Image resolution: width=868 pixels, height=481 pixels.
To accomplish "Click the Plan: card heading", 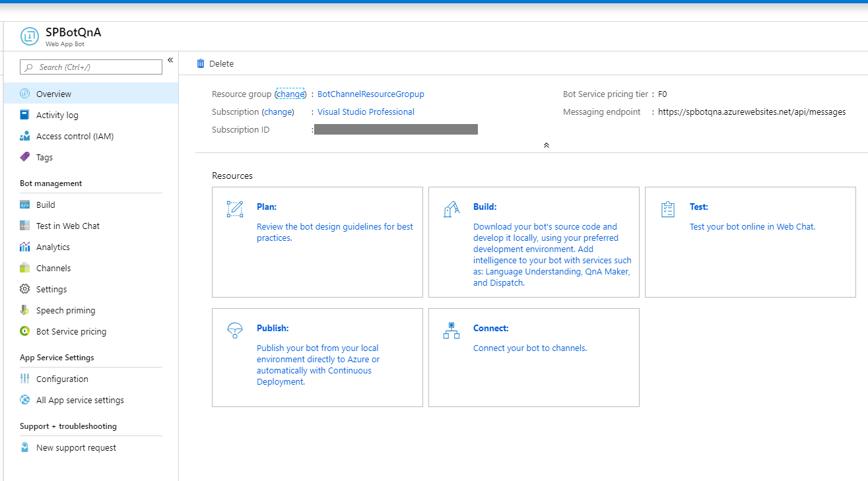I will point(267,207).
